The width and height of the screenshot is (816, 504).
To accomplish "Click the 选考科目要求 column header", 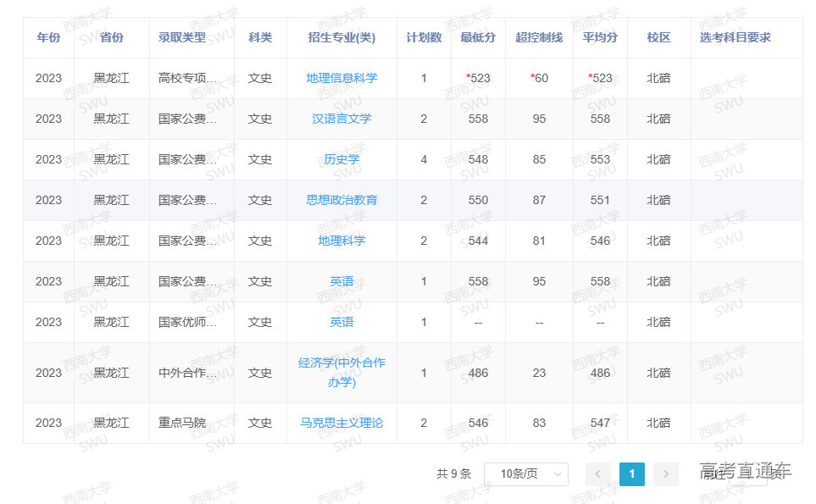I will pos(735,37).
